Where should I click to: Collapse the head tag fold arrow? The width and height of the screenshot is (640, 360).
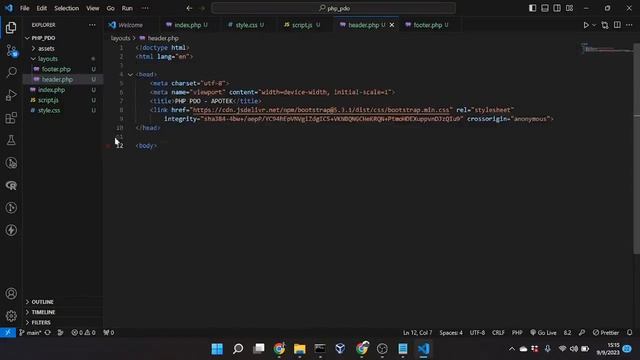(x=130, y=74)
